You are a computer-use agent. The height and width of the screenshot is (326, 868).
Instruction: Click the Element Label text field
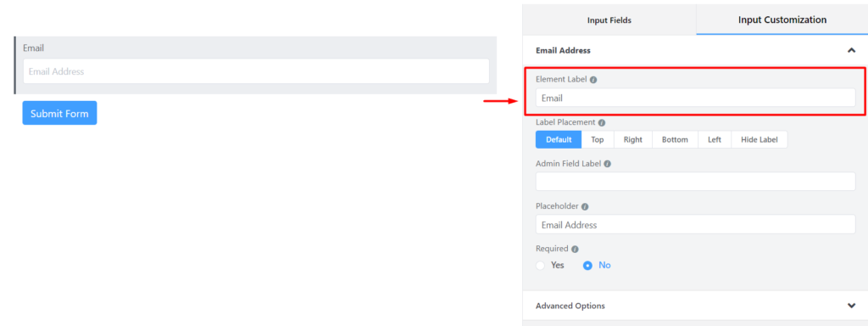click(695, 98)
